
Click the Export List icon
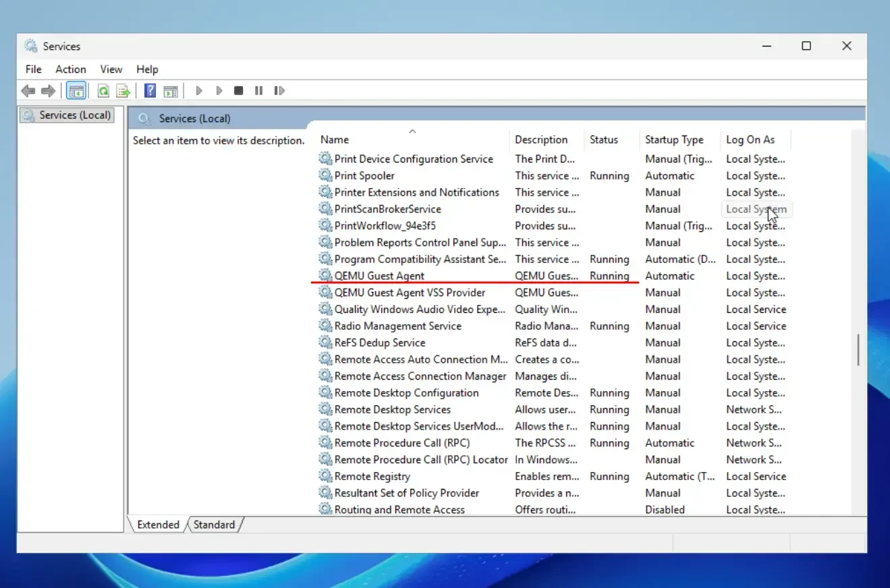click(123, 90)
